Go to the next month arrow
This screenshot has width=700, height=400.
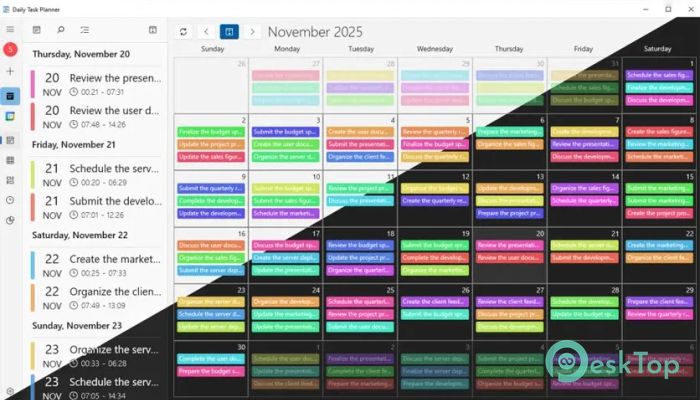click(252, 32)
